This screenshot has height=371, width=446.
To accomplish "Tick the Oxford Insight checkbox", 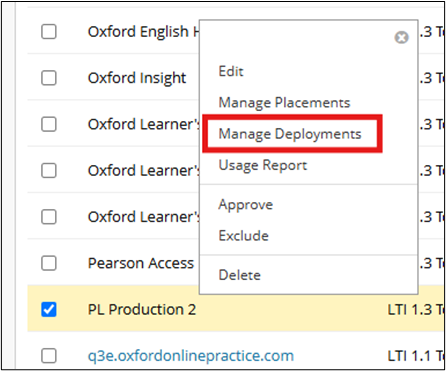I will point(49,78).
